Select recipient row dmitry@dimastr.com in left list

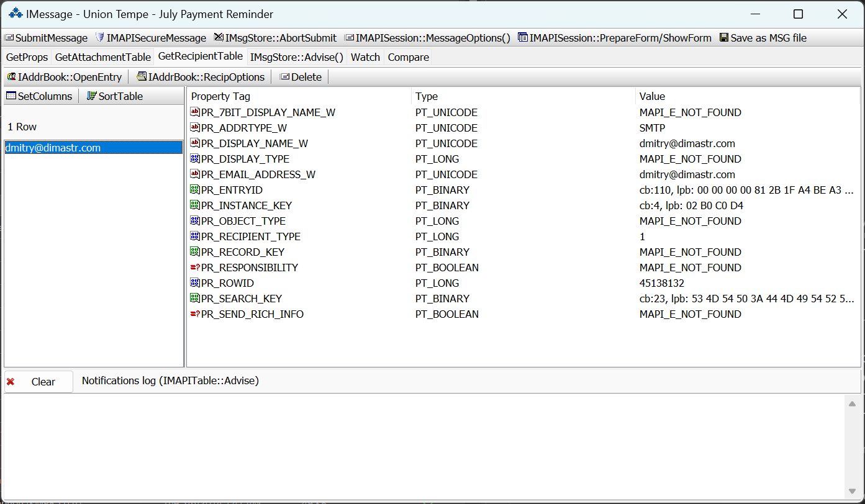click(93, 148)
